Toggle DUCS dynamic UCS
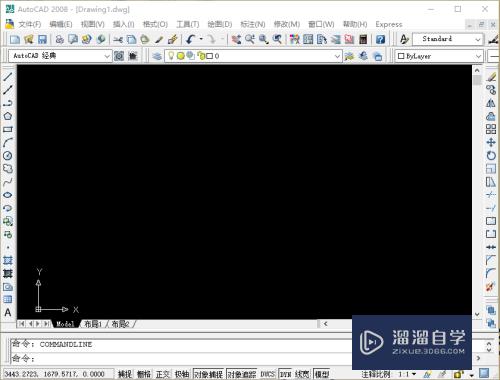 click(x=267, y=374)
